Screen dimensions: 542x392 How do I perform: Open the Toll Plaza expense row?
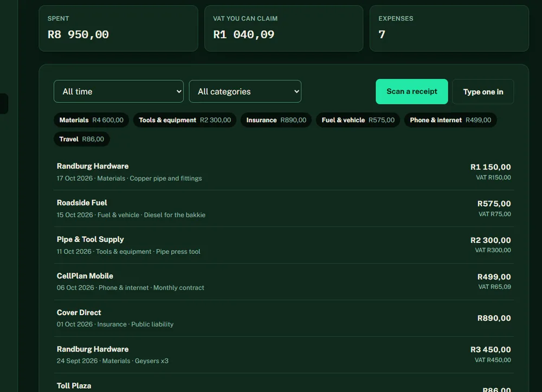pyautogui.click(x=284, y=383)
